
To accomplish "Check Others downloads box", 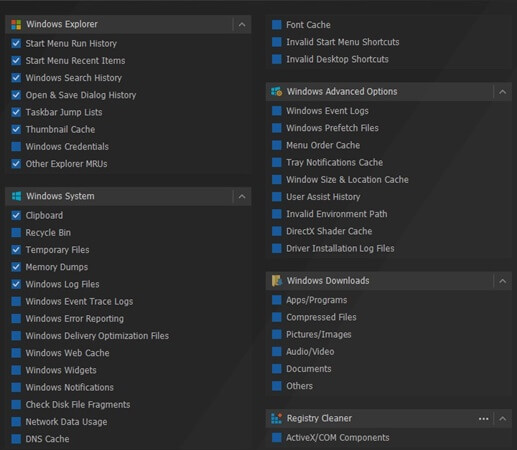I will [x=277, y=386].
